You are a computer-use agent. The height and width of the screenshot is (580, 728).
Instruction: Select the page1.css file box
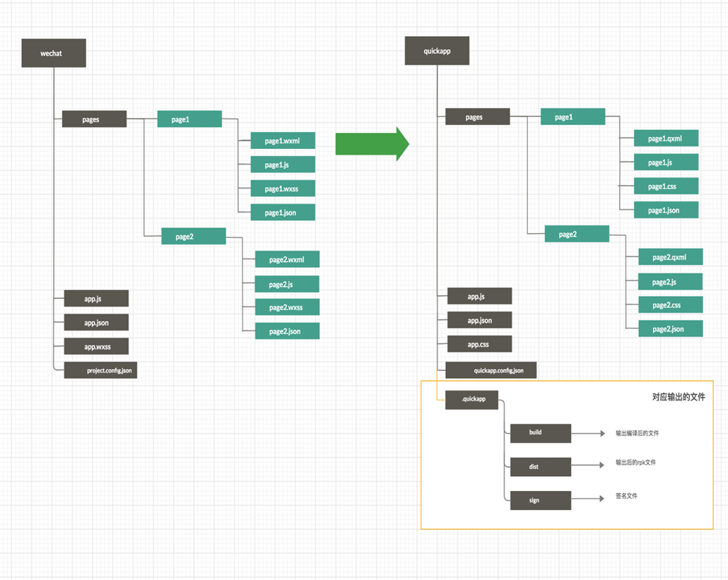pos(666,187)
